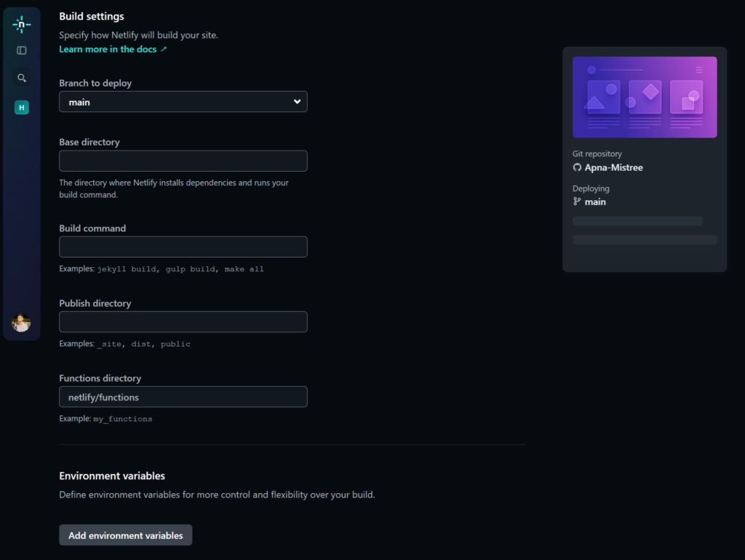The image size is (745, 560).
Task: Open the Branch to deploy dropdown
Action: [183, 102]
